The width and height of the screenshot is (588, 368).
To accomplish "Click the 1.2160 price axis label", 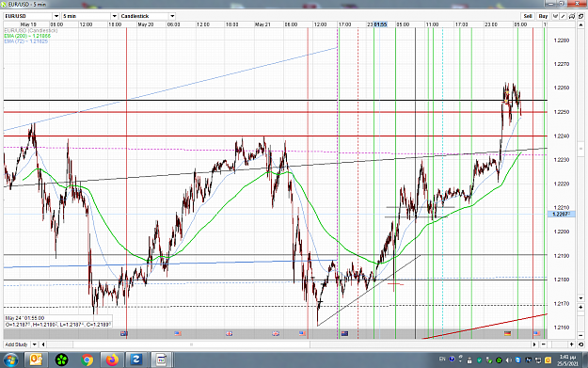I will 562,328.
